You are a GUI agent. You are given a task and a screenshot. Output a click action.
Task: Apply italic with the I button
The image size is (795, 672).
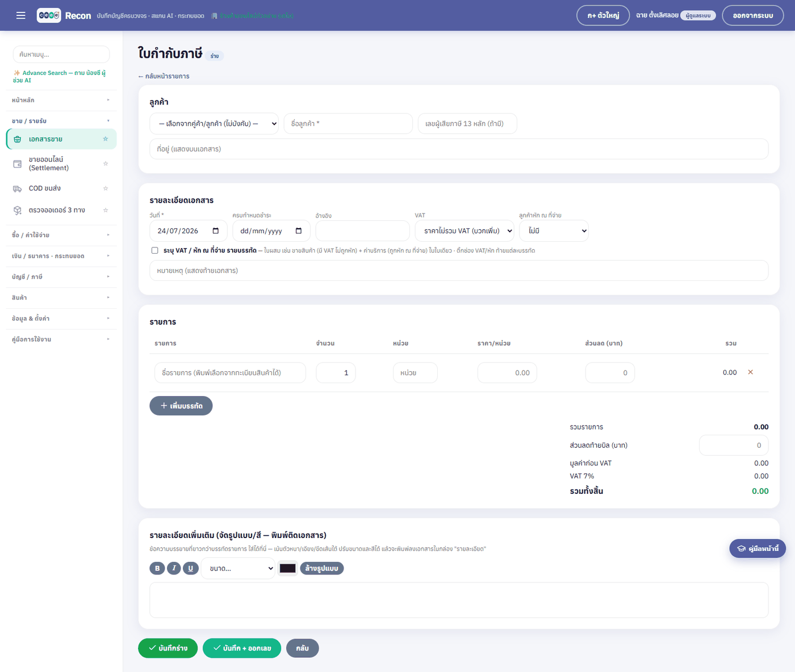[x=174, y=568]
